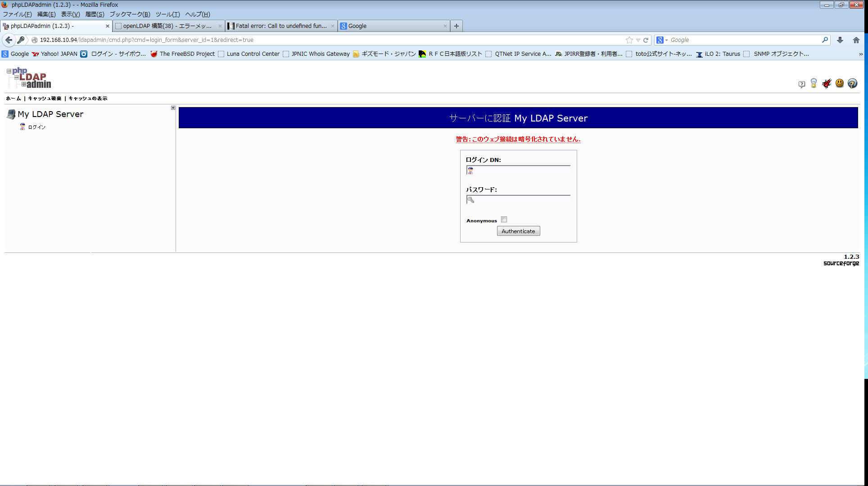Expand the My LDAP Server tree item
Screen dimensions: 868x486
(x=173, y=108)
